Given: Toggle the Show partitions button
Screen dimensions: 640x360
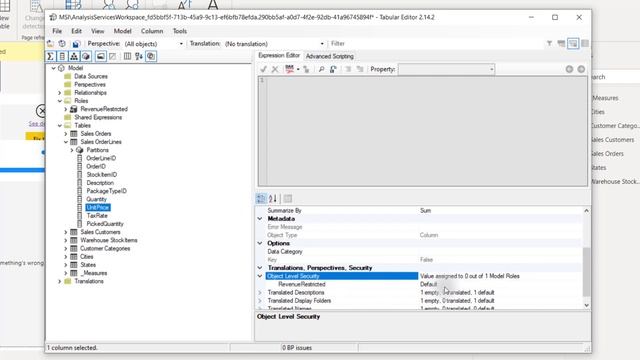Looking at the screenshot, I should [86, 56].
